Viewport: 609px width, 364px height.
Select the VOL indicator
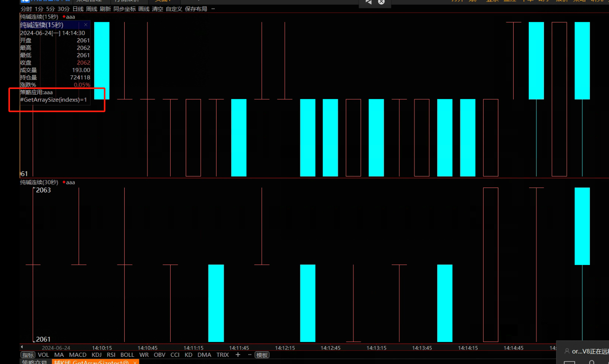tap(44, 355)
